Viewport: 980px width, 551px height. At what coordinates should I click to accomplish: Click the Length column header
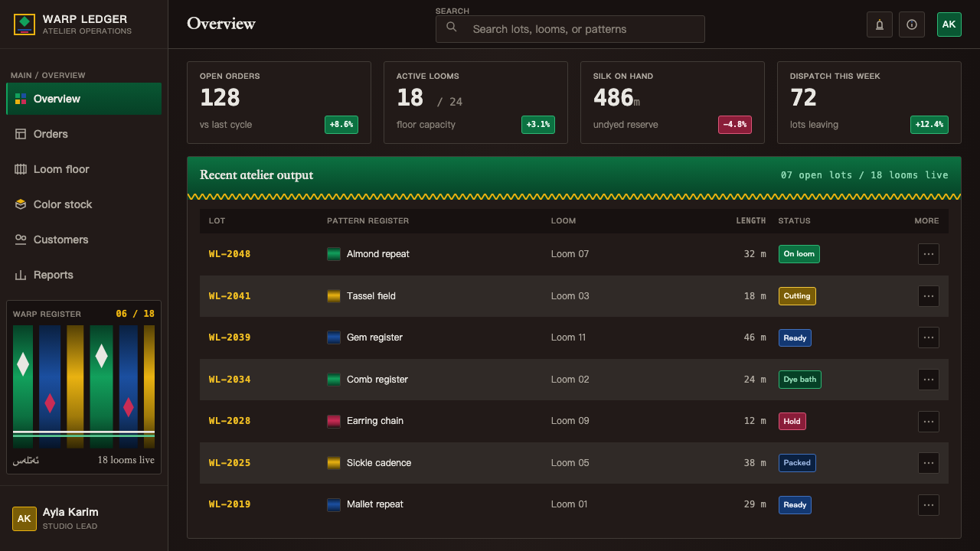click(751, 220)
